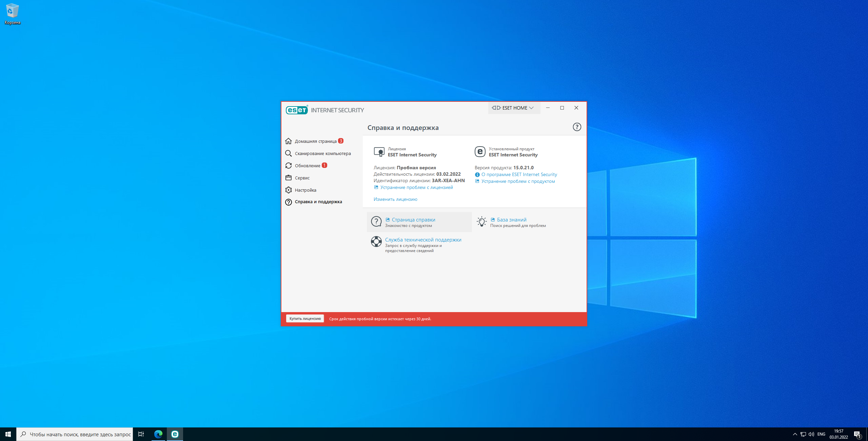Click the help question mark icon

577,127
